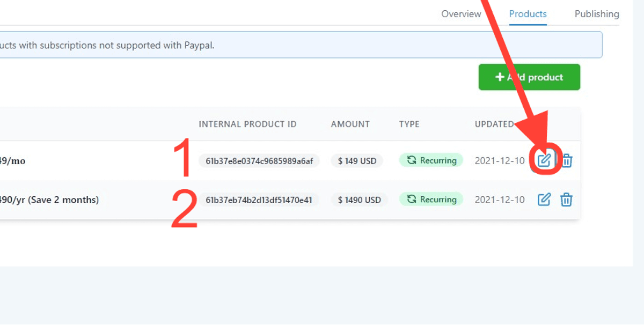Delete the $1490 USD yearly product
Screen dimensions: 644x325
[567, 200]
